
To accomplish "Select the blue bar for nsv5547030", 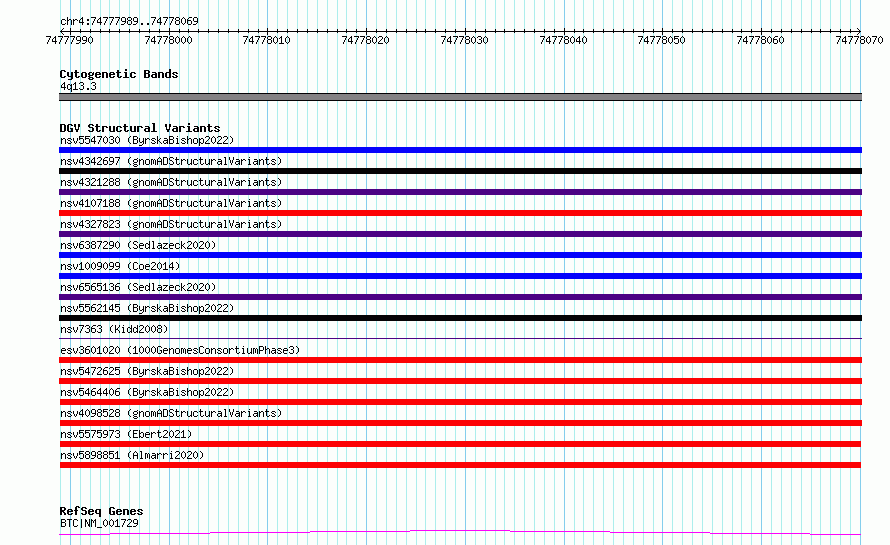I will (460, 150).
